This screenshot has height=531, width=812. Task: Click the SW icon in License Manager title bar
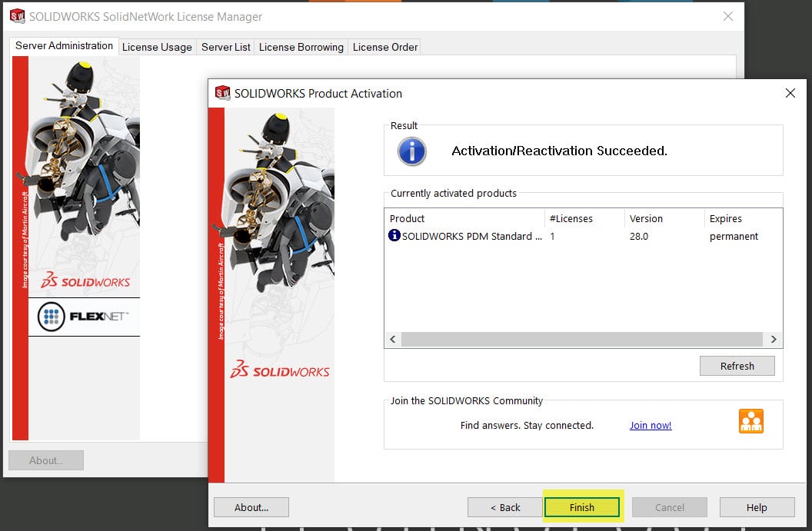pyautogui.click(x=18, y=17)
